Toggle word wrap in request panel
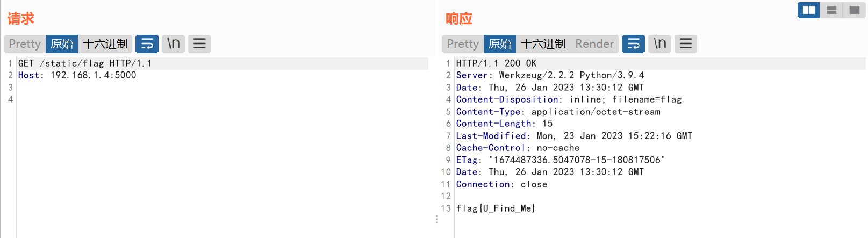The height and width of the screenshot is (238, 868). [147, 44]
